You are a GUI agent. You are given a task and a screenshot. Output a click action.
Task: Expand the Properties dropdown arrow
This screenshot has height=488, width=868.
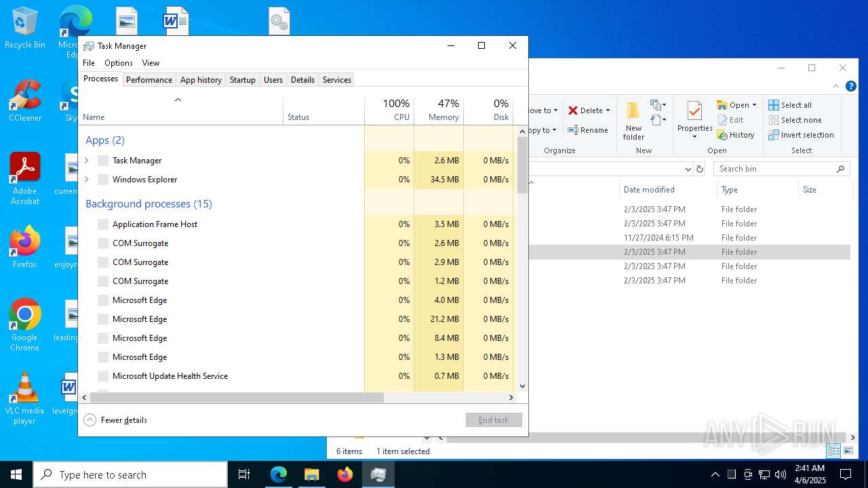click(694, 136)
